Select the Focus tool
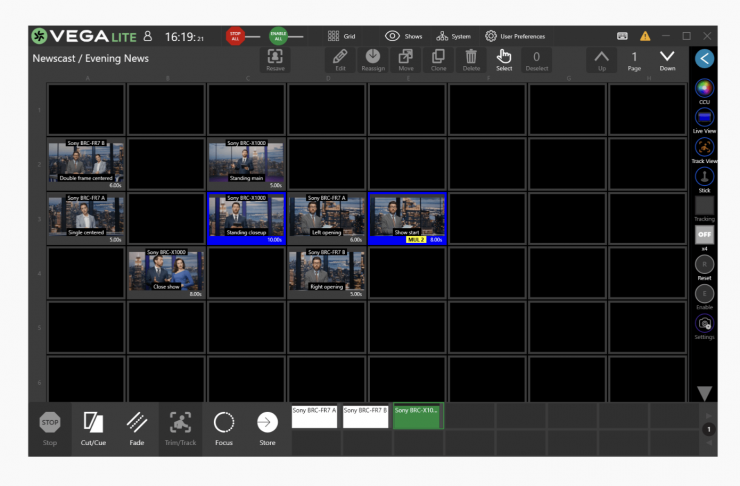The height and width of the screenshot is (486, 740). [x=224, y=423]
